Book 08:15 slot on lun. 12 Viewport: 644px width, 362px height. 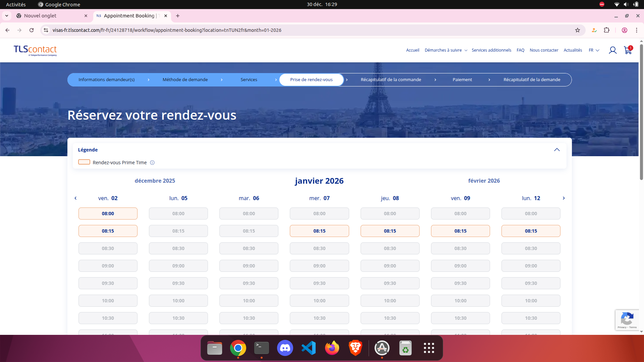531,231
